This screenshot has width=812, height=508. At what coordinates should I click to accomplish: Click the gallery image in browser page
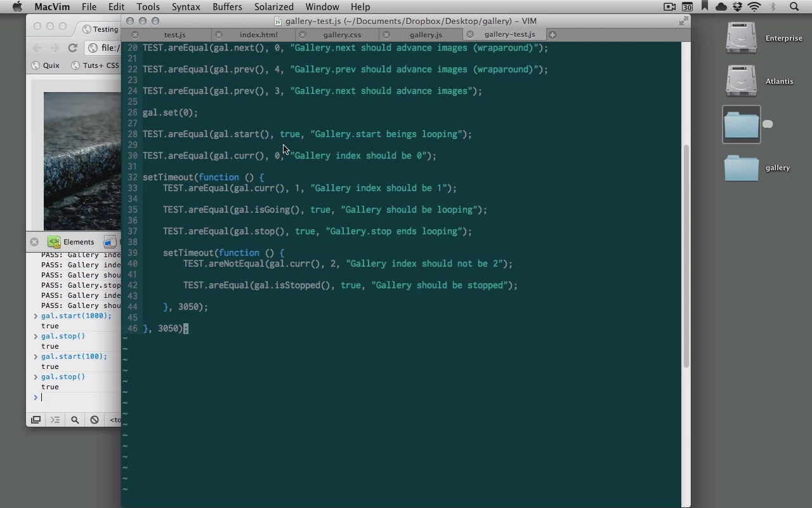82,161
